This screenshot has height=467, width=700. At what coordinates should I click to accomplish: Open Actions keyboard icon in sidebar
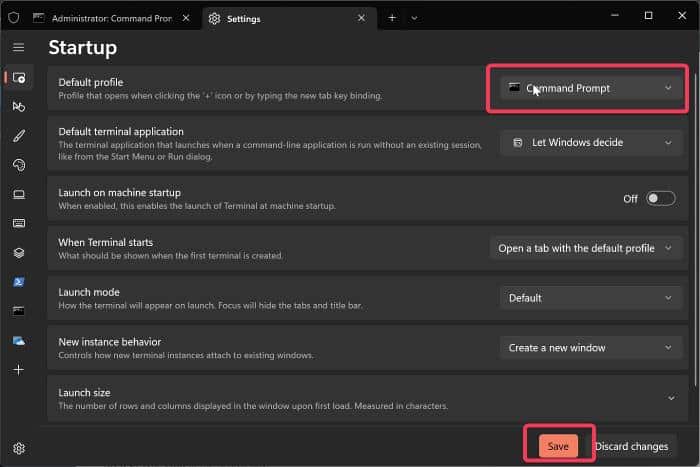point(19,223)
